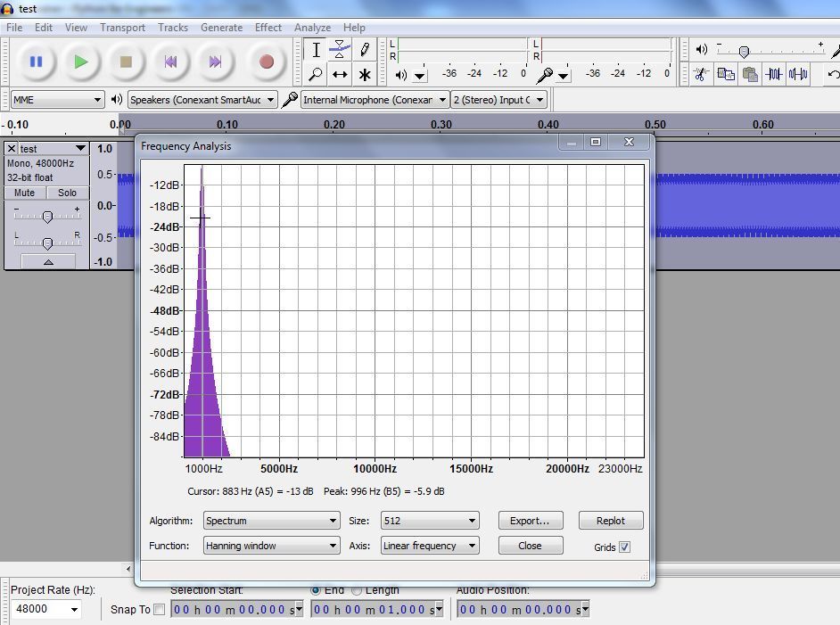This screenshot has width=840, height=625.
Task: Select the Envelope tool
Action: 340,50
